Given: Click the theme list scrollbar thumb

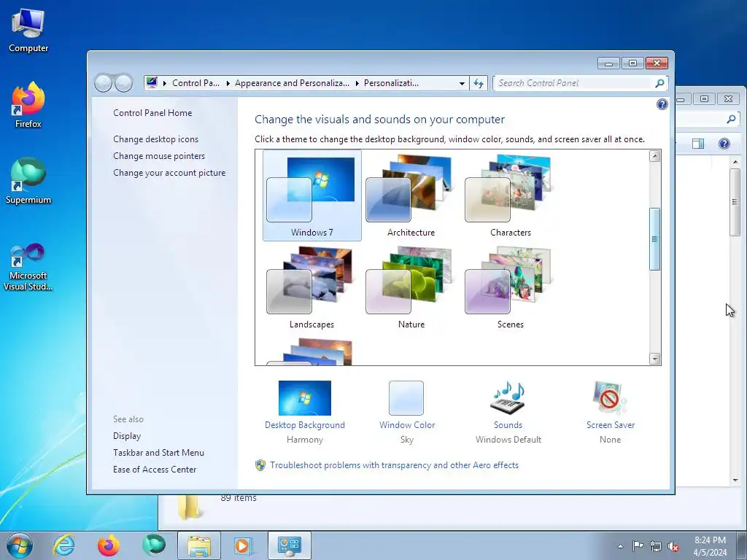Looking at the screenshot, I should [654, 239].
